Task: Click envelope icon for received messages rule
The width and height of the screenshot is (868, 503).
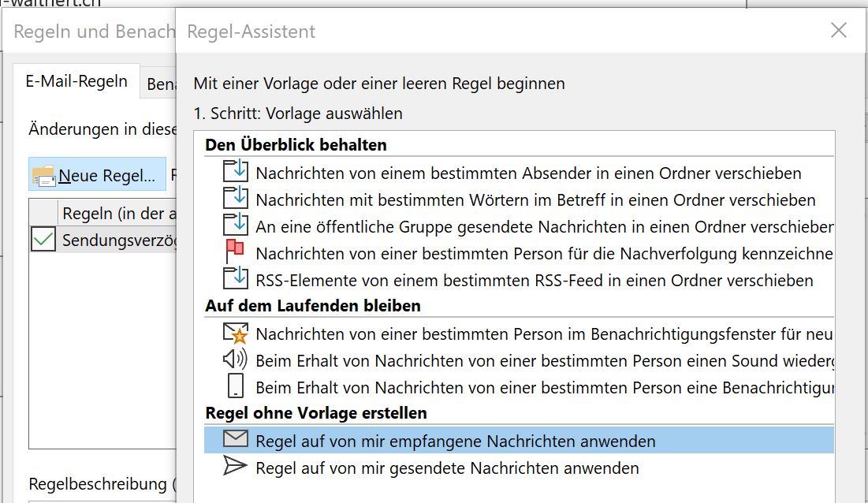Action: point(235,439)
